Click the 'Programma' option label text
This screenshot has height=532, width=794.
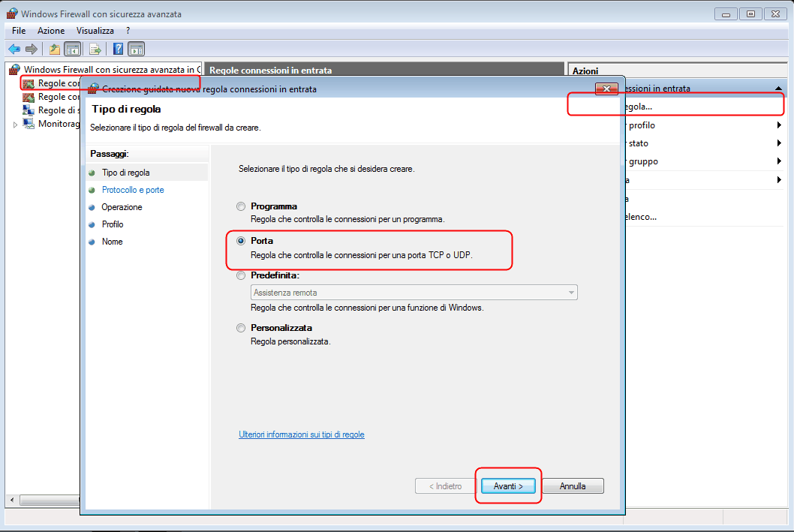274,206
